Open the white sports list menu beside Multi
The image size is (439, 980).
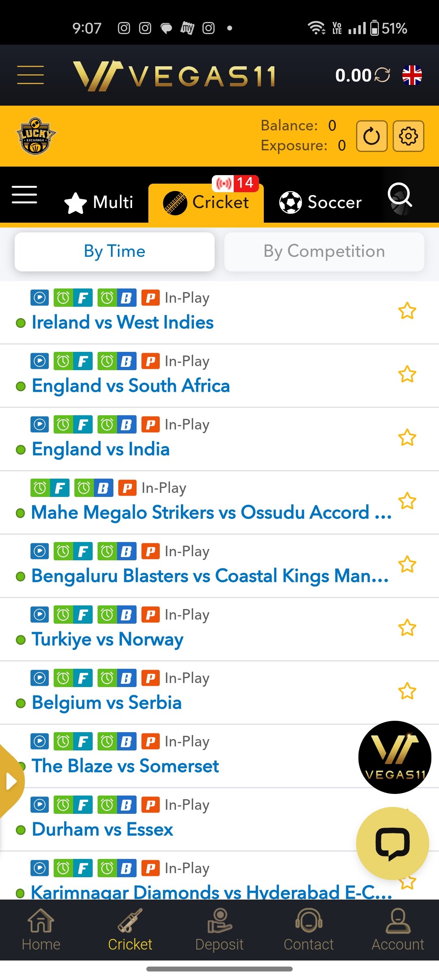click(x=24, y=195)
